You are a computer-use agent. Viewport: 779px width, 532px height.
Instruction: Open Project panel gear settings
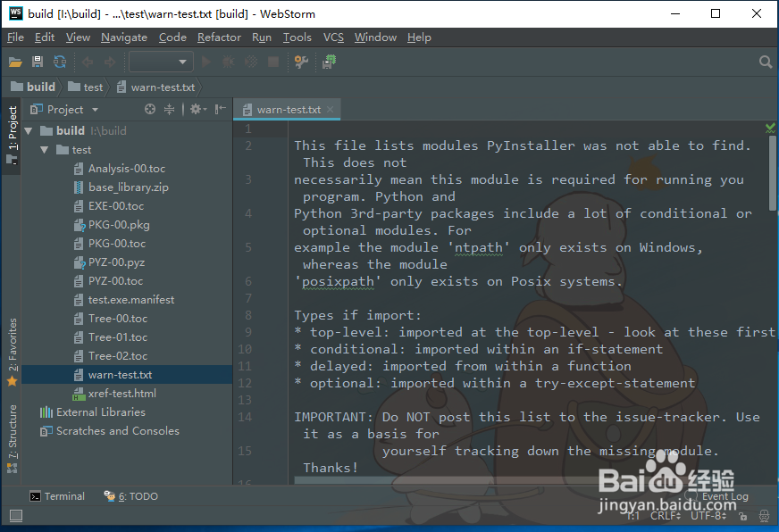pyautogui.click(x=197, y=109)
